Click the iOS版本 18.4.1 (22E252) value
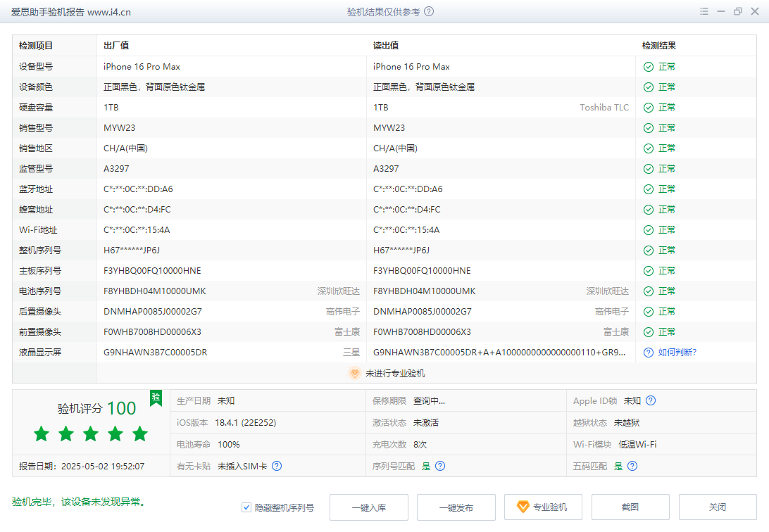 [x=245, y=423]
